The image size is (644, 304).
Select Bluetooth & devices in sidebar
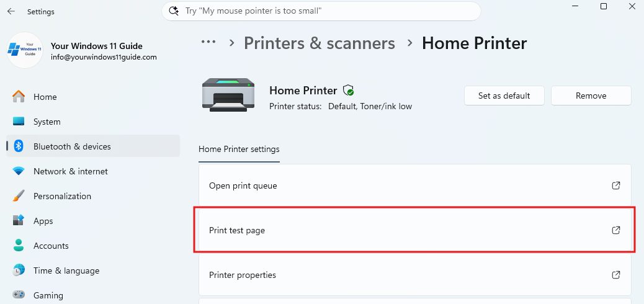pyautogui.click(x=93, y=146)
